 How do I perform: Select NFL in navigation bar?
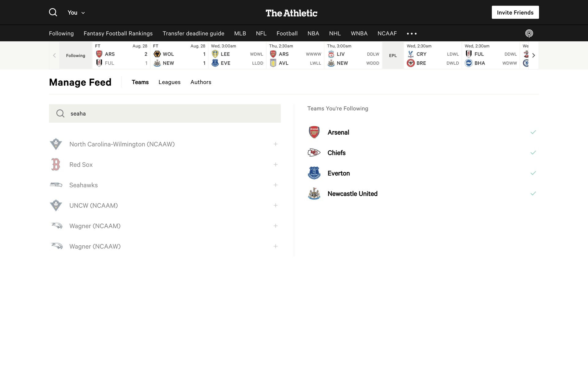pyautogui.click(x=261, y=33)
